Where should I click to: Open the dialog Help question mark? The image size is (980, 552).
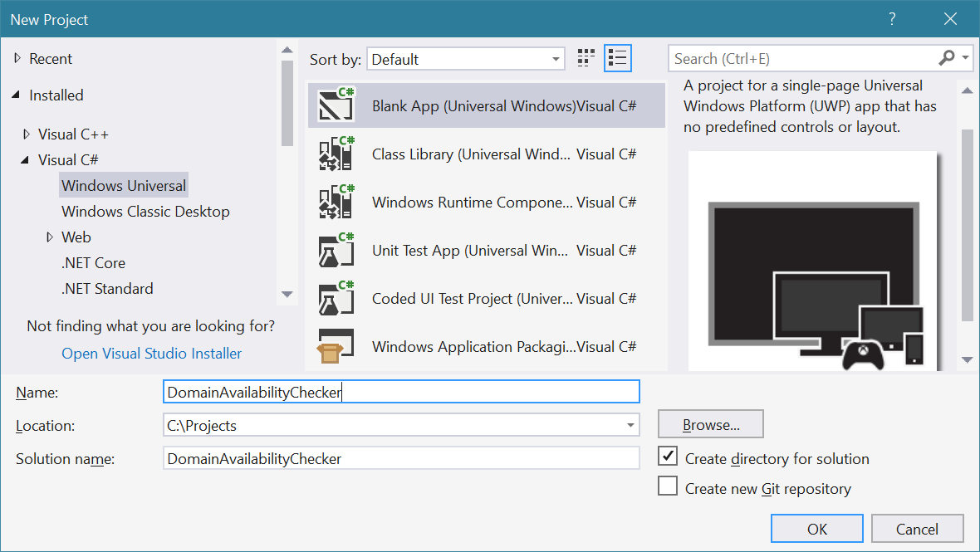point(891,19)
